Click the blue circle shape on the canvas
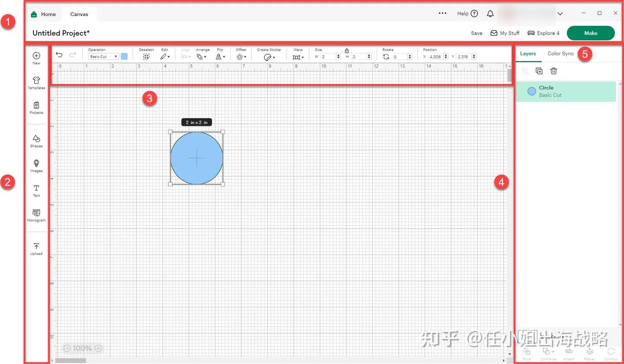Image resolution: width=624 pixels, height=364 pixels. pos(197,158)
